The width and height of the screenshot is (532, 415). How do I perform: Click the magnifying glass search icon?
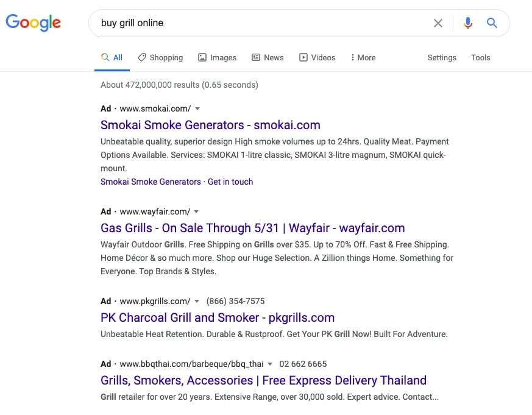pos(492,23)
